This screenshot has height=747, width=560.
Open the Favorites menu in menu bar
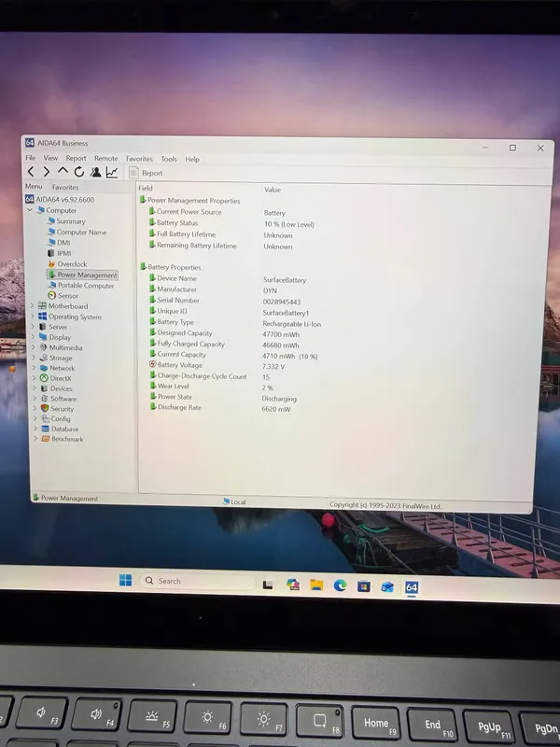[139, 159]
